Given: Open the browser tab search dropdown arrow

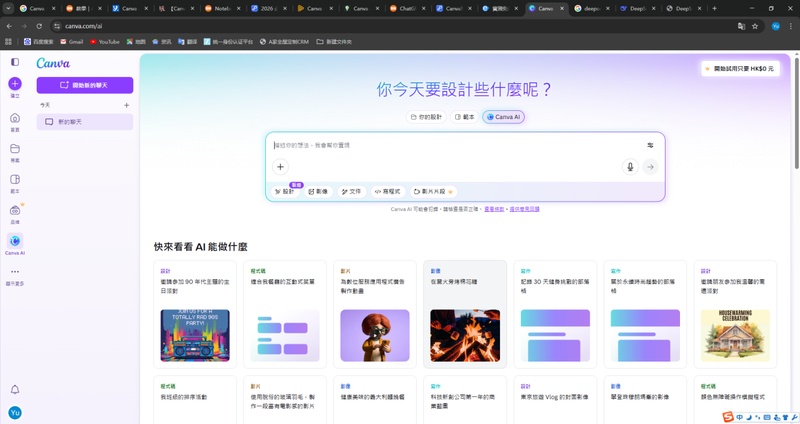Looking at the screenshot, I should click(8, 8).
